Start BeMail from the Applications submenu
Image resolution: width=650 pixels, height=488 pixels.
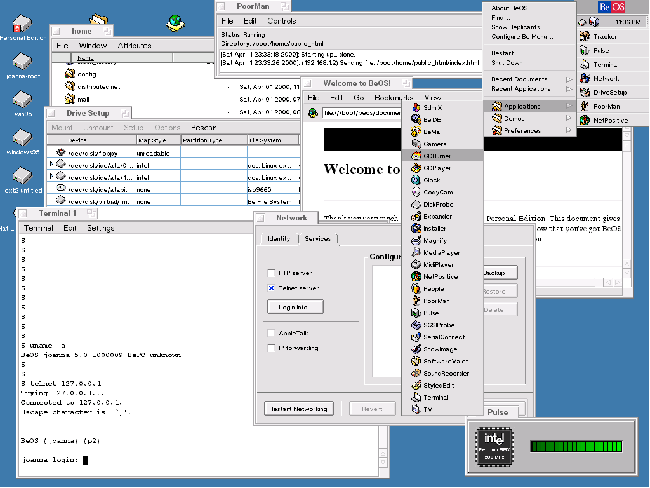point(442,131)
